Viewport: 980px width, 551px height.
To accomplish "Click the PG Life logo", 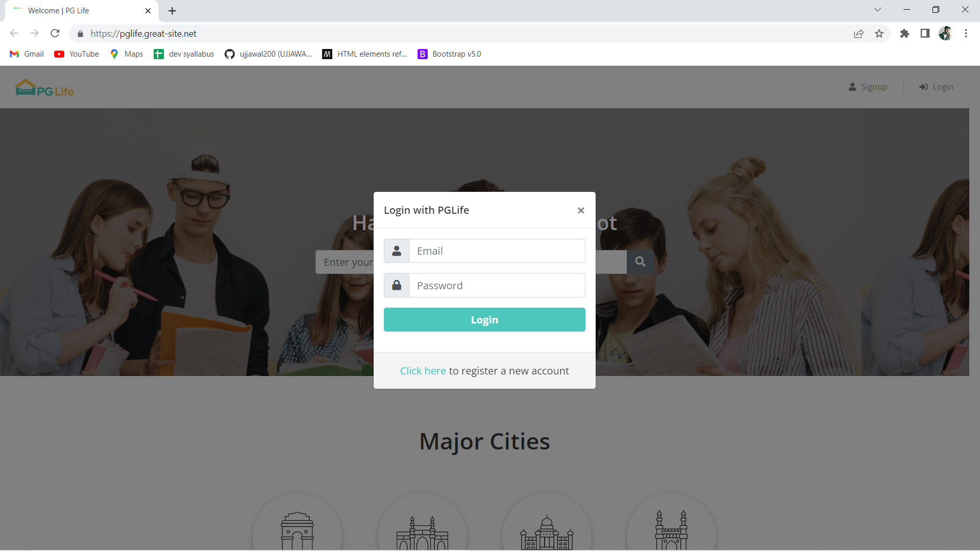I will click(45, 88).
